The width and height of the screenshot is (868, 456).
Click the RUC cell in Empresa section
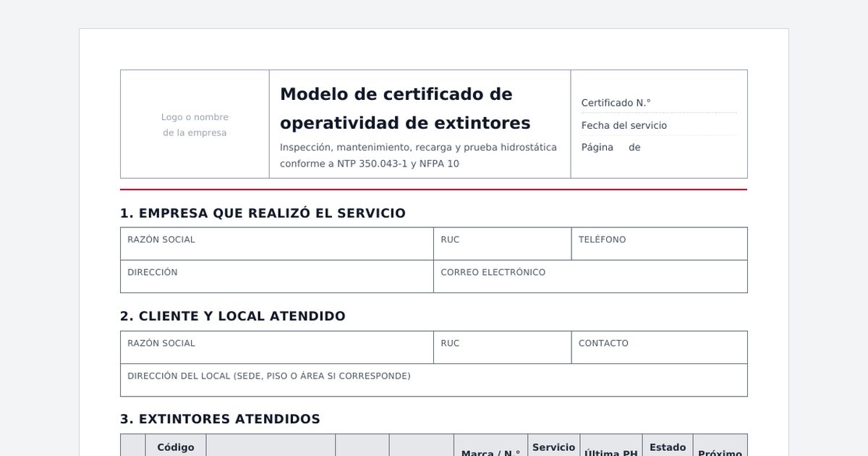tap(503, 244)
